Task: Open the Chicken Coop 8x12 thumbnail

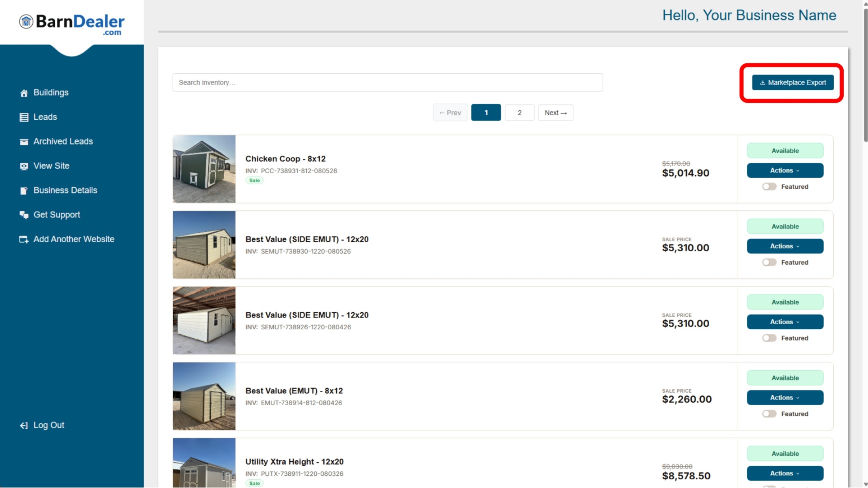Action: coord(204,169)
